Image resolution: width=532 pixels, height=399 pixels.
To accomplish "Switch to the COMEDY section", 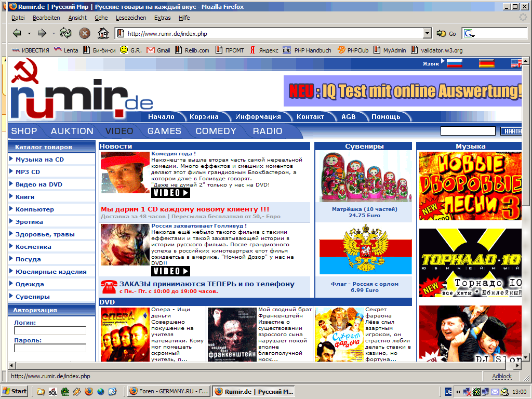I will click(216, 131).
